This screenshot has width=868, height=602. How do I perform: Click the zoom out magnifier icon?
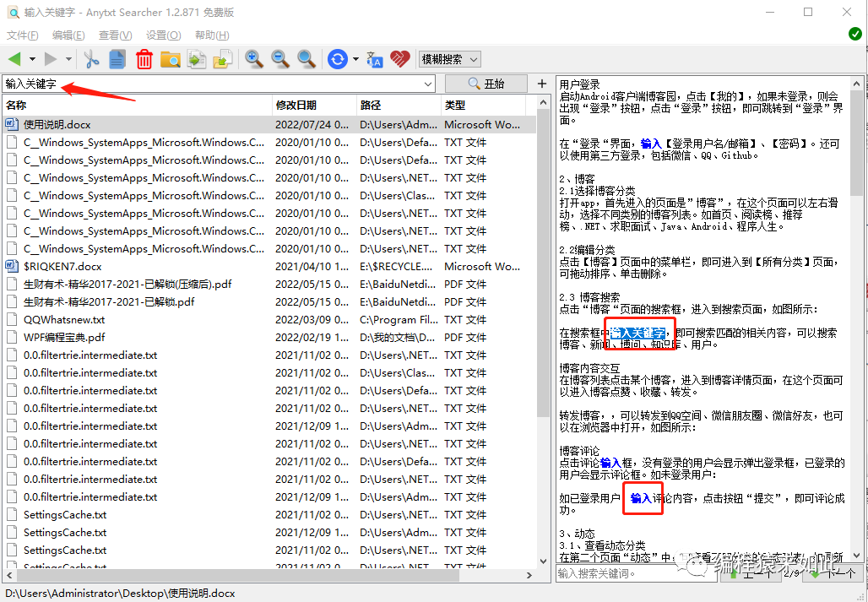[x=280, y=58]
